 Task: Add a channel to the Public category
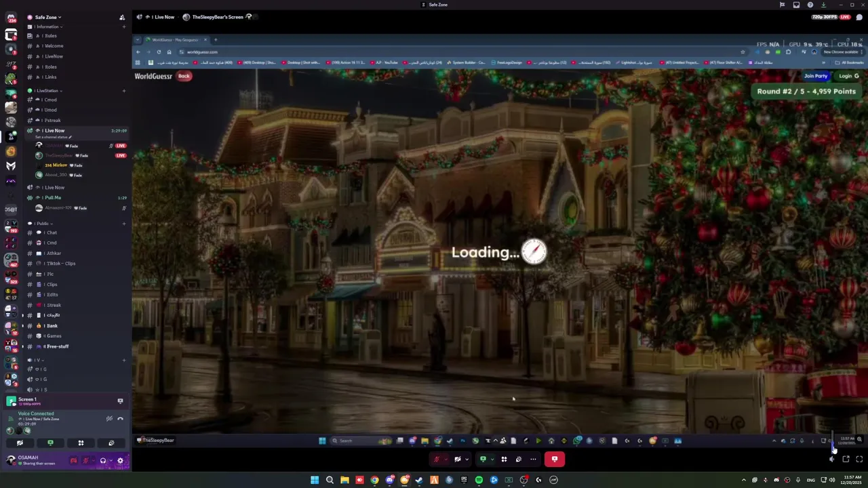[123, 223]
